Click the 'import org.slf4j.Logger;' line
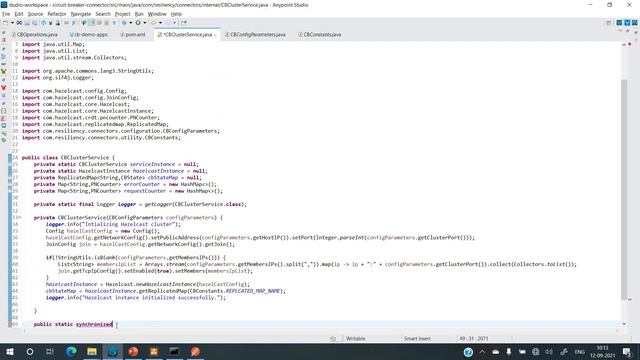640x360 pixels. (x=58, y=78)
